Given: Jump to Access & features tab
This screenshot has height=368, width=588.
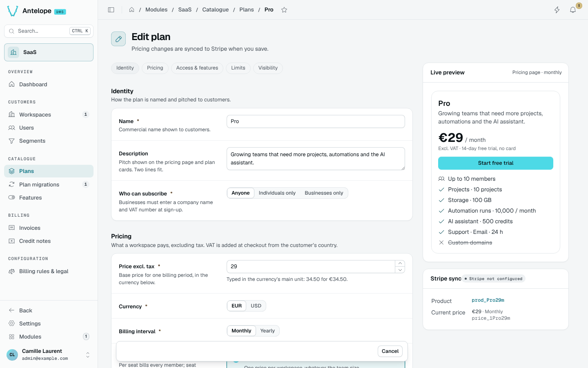Looking at the screenshot, I should 197,68.
